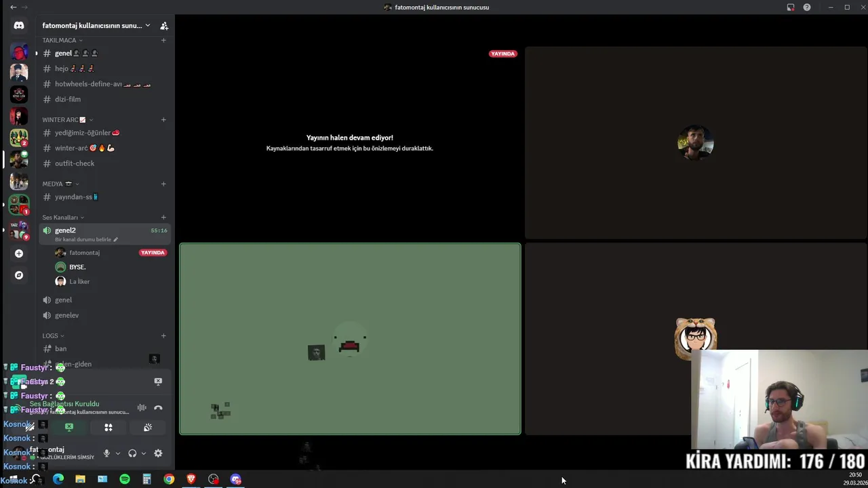Open Google Chrome from the taskbar
Image resolution: width=868 pixels, height=488 pixels.
(x=169, y=479)
